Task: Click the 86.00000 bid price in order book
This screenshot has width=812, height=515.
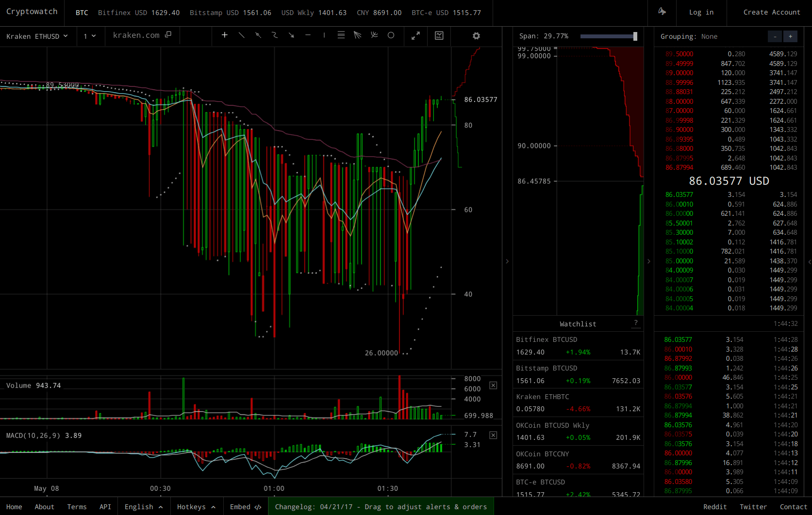Action: [679, 213]
